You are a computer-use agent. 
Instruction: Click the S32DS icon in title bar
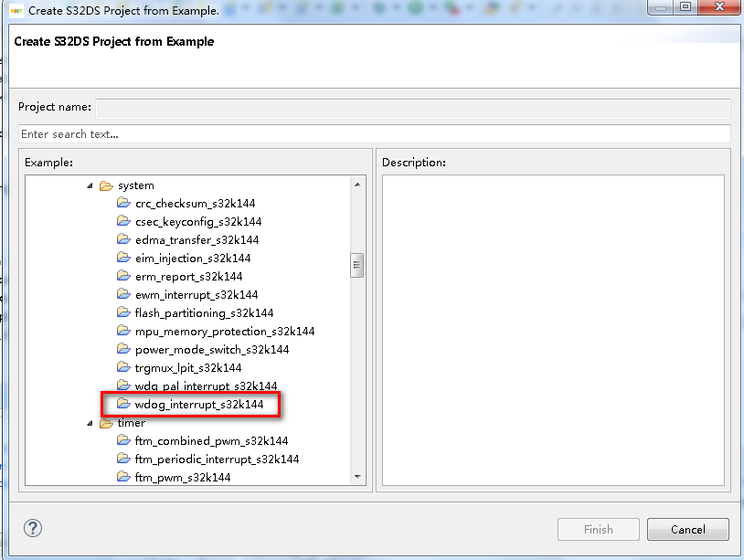[16, 10]
